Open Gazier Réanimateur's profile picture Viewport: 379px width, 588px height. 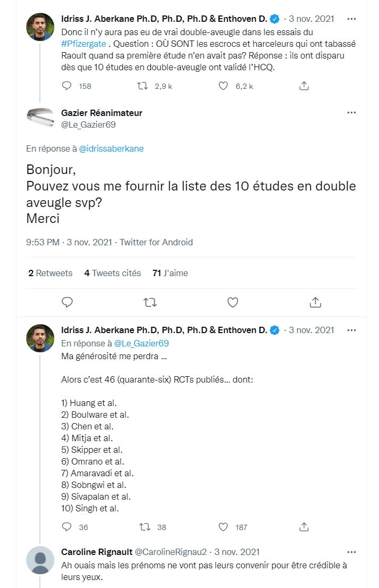tap(40, 119)
